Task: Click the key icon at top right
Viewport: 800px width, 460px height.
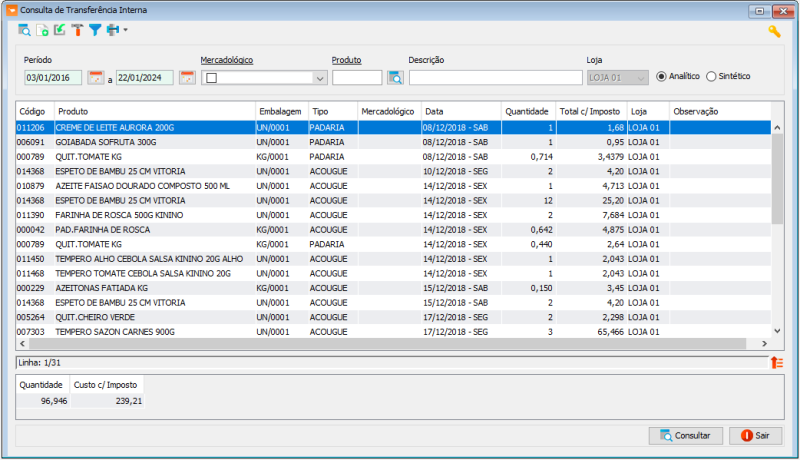Action: (774, 32)
